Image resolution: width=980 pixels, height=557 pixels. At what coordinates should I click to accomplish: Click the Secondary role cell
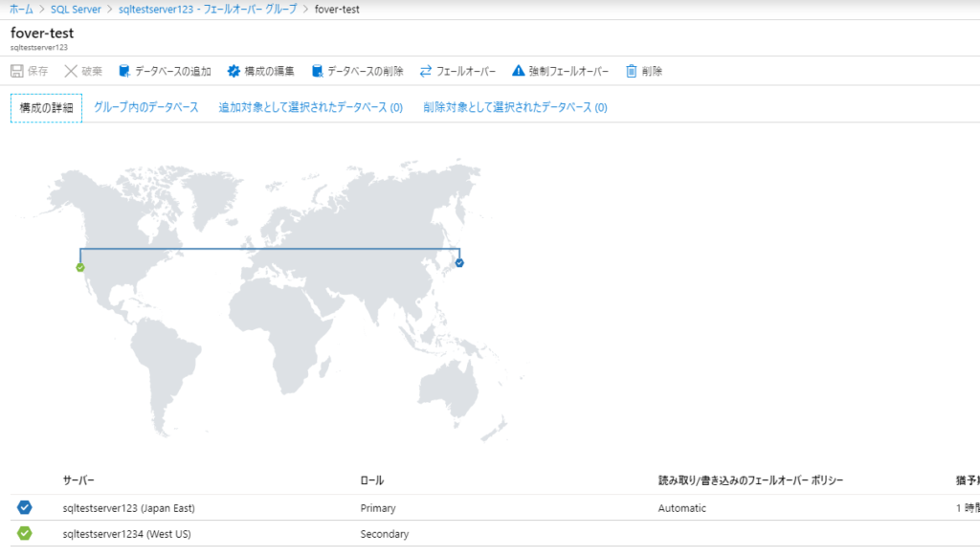385,534
